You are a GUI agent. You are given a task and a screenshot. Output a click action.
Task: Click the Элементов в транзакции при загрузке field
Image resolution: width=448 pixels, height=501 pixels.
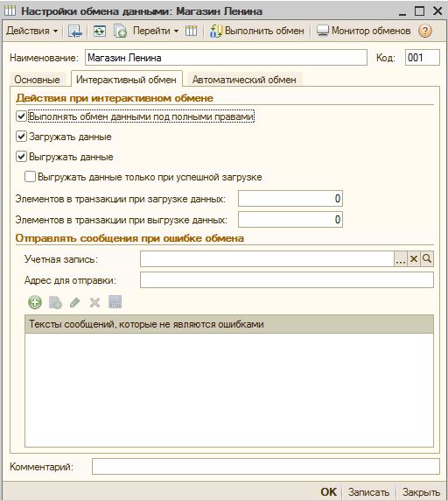coord(290,199)
